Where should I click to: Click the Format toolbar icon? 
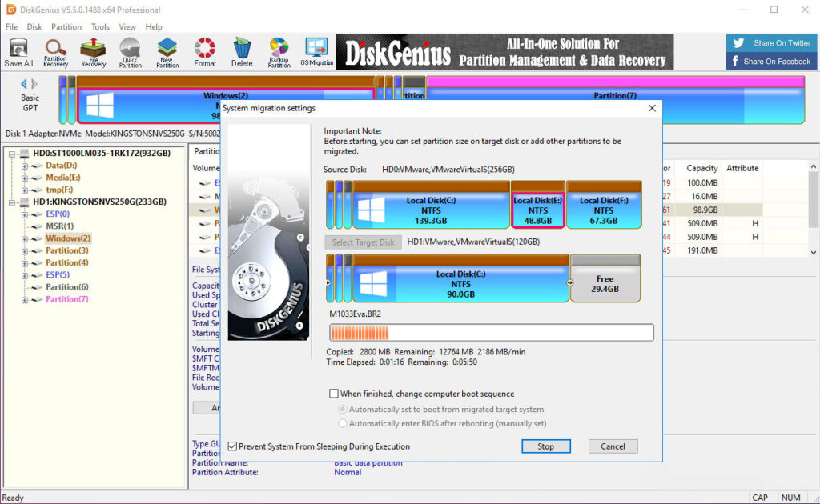coord(204,51)
